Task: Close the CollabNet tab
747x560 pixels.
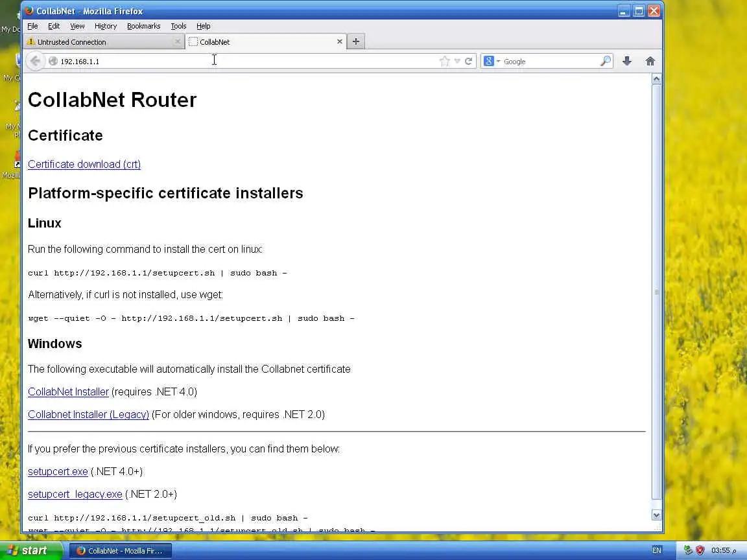Action: [x=340, y=41]
